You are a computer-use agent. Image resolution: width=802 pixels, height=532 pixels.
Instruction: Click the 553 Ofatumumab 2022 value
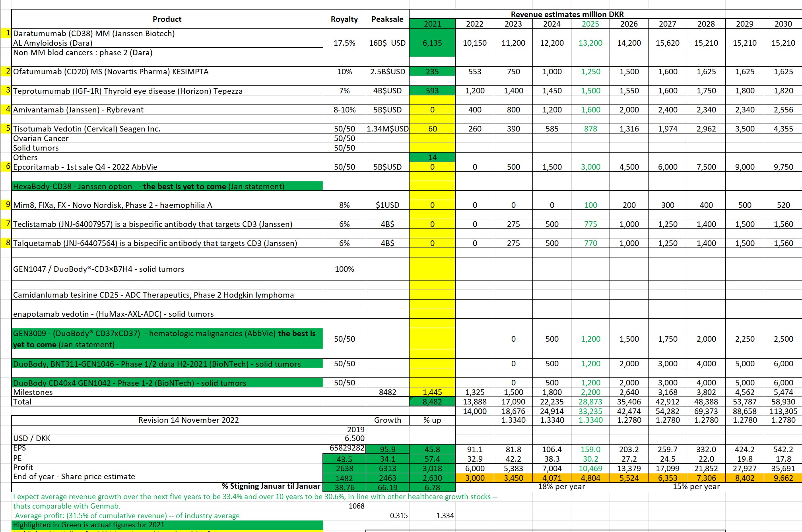pyautogui.click(x=475, y=72)
